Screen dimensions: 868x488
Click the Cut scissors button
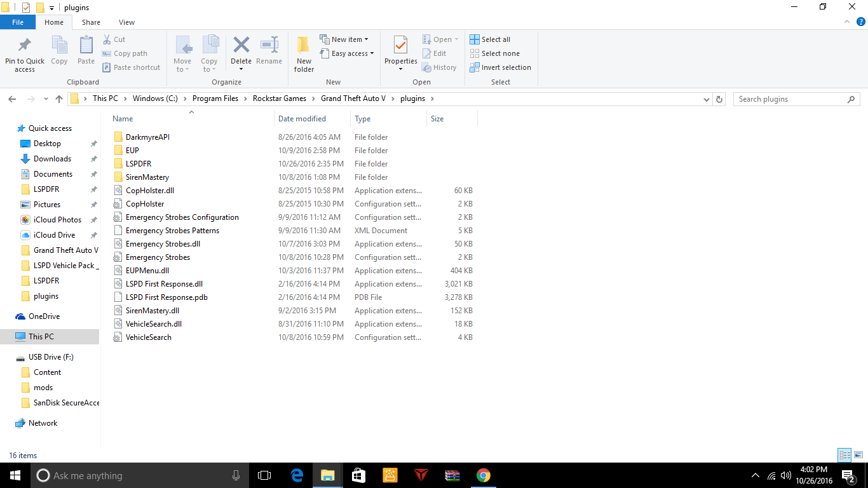tap(114, 39)
